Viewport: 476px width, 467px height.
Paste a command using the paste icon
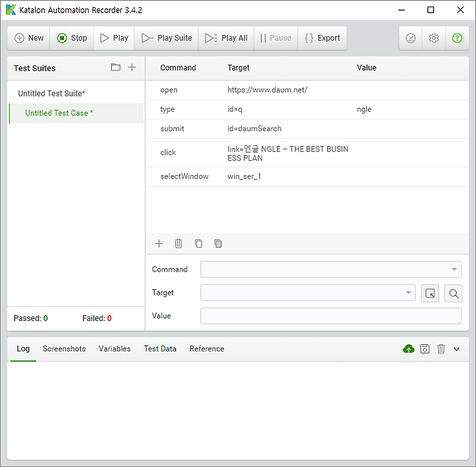point(218,244)
